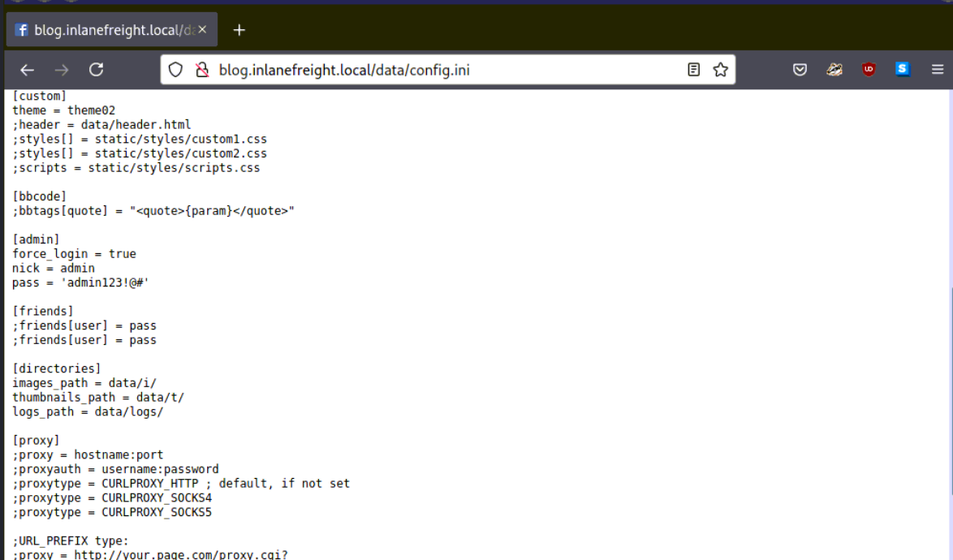Go back to the previous page
This screenshot has width=953, height=560.
[x=27, y=71]
